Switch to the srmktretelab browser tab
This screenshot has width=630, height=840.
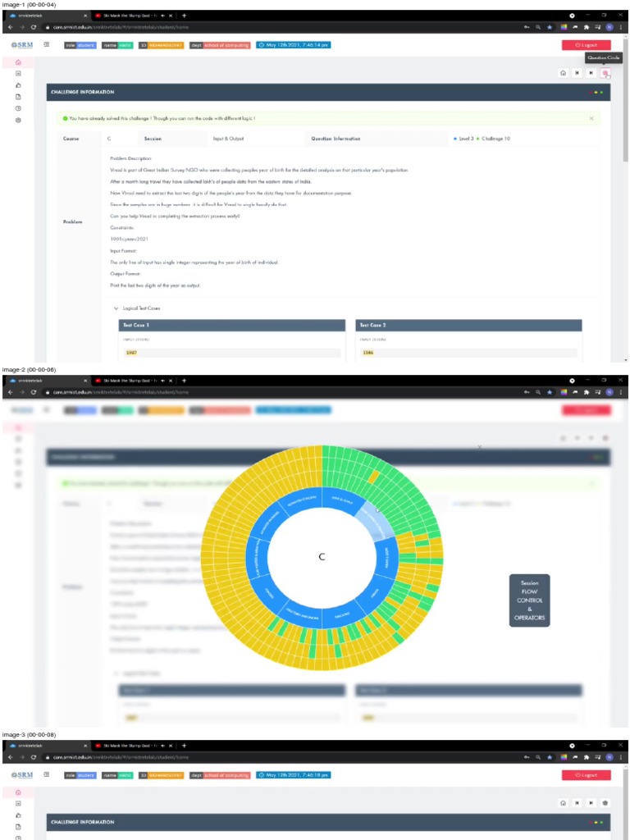click(45, 16)
